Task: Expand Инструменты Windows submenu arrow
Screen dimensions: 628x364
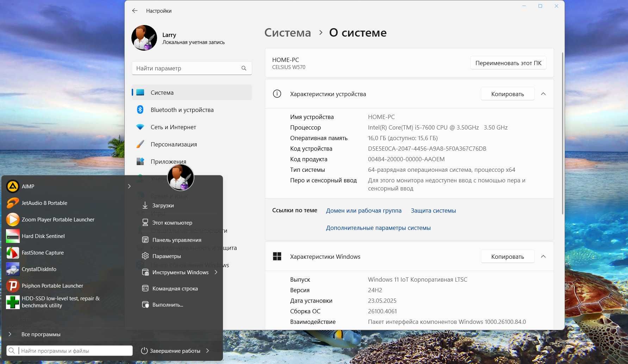Action: click(x=216, y=272)
